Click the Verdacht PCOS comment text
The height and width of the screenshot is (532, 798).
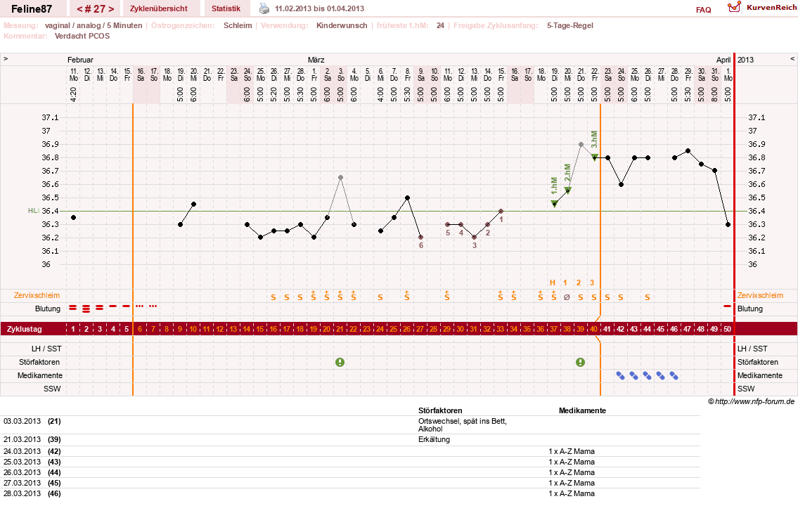tap(82, 36)
